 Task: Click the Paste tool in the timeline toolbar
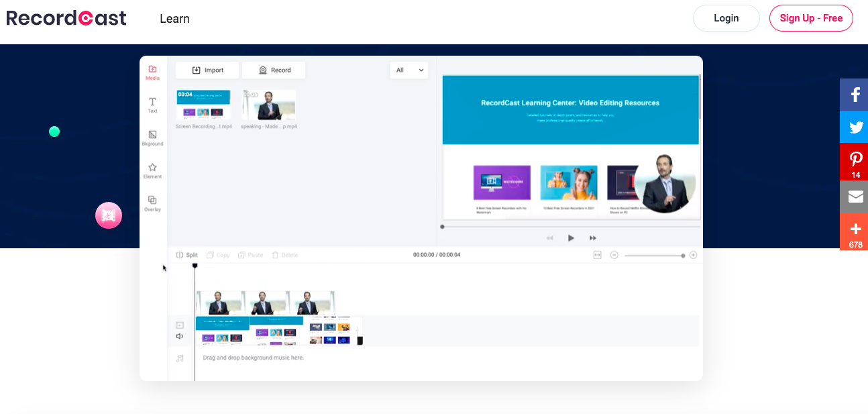[251, 255]
